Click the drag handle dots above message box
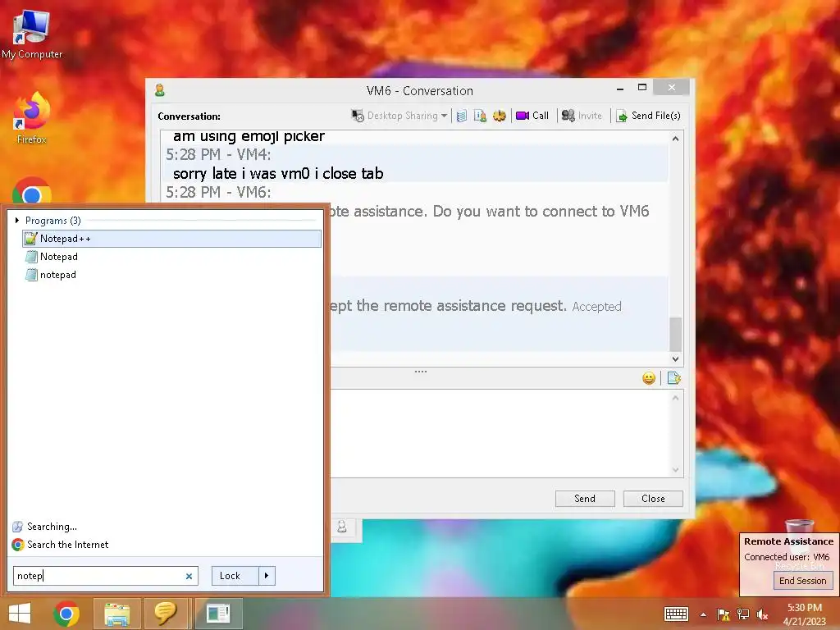The width and height of the screenshot is (840, 630). coord(421,372)
